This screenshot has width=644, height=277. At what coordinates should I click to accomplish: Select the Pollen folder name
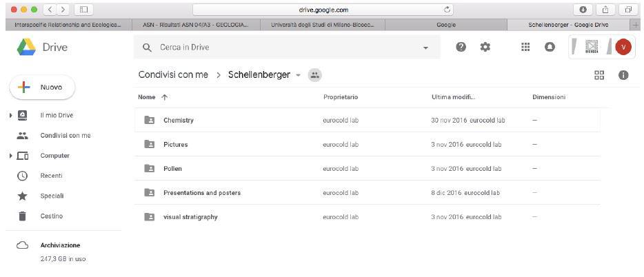172,169
